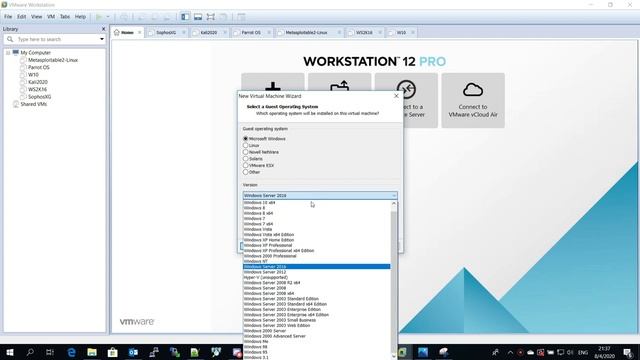Switch to the Parrot OS tab
Viewport: 640px width, 360px height.
click(x=251, y=32)
